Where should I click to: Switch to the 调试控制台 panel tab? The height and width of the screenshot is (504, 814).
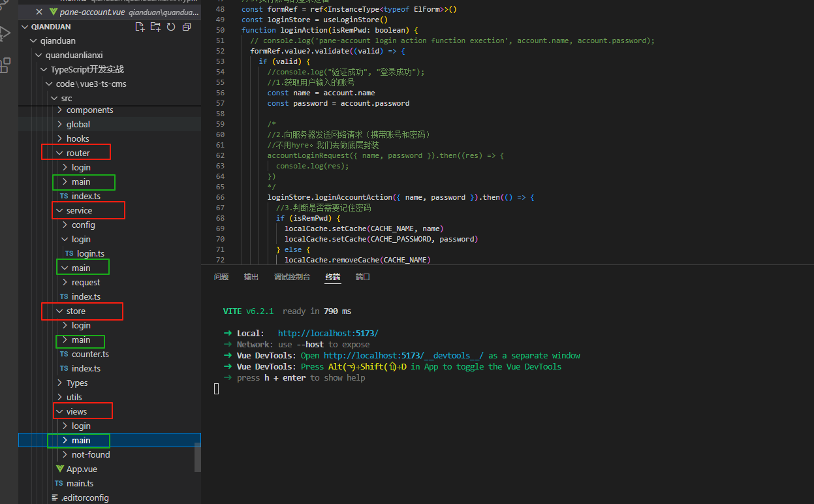point(292,277)
